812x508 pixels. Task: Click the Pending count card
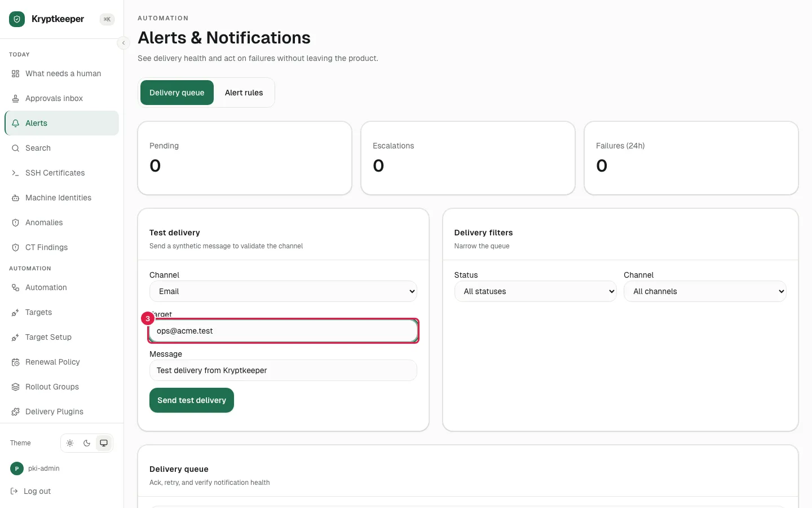(245, 158)
